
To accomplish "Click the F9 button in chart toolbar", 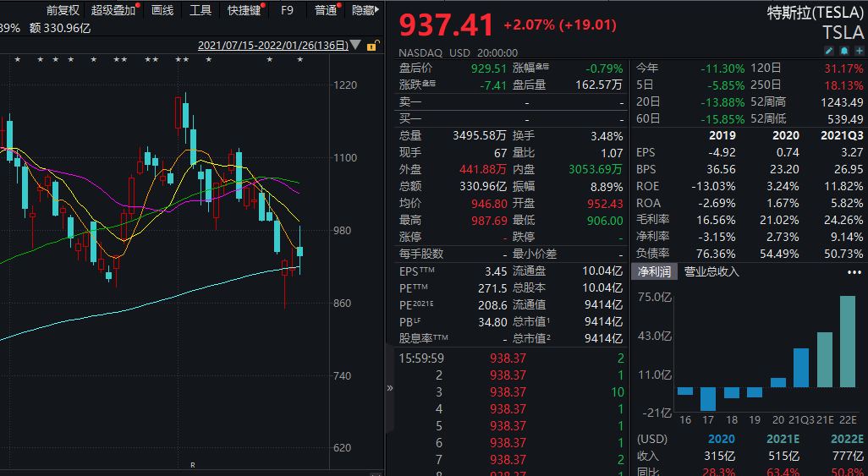I will pyautogui.click(x=288, y=10).
